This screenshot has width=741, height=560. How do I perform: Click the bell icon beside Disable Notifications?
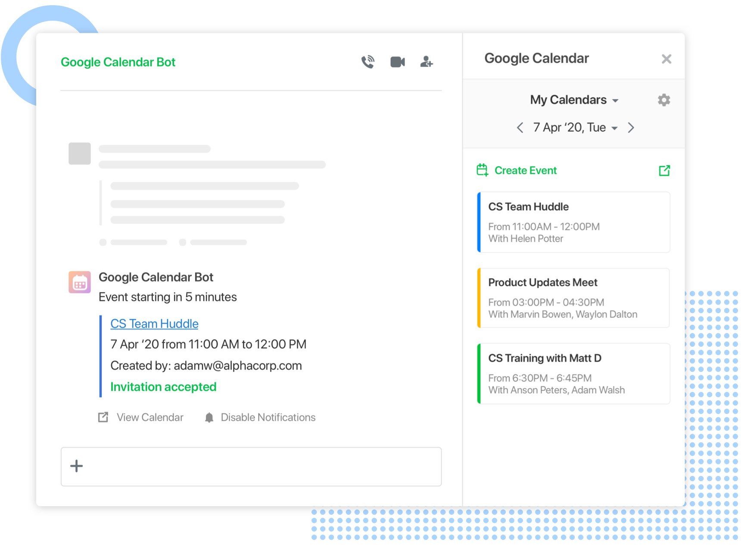(209, 417)
